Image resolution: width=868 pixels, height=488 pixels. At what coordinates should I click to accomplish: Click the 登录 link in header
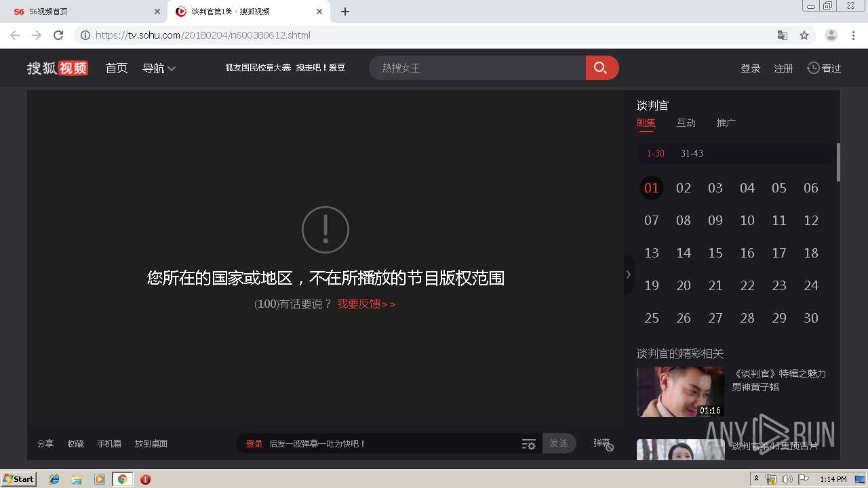751,68
